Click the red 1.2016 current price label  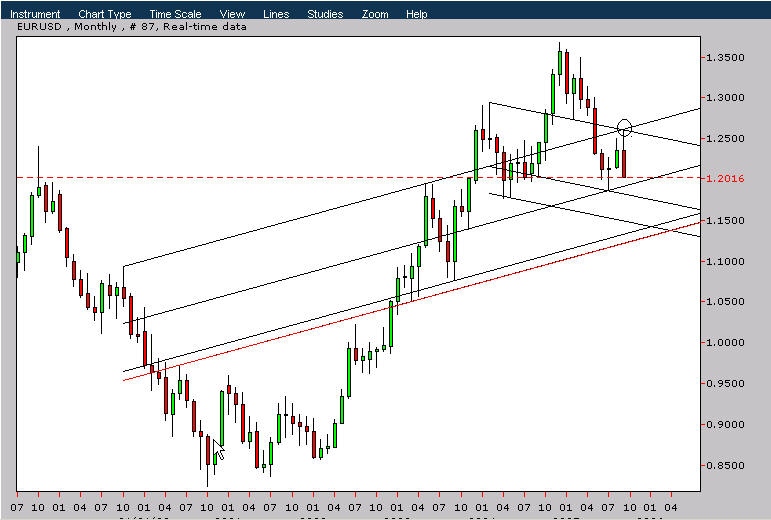point(725,178)
